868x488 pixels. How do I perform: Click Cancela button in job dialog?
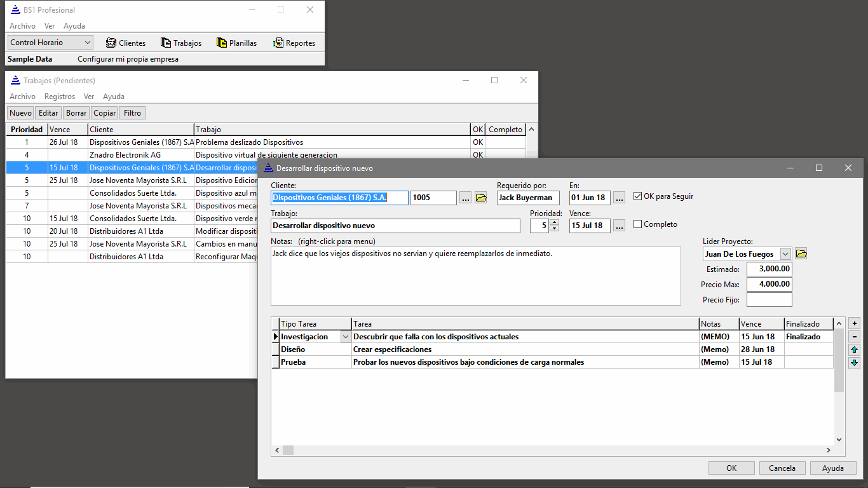[x=782, y=468]
